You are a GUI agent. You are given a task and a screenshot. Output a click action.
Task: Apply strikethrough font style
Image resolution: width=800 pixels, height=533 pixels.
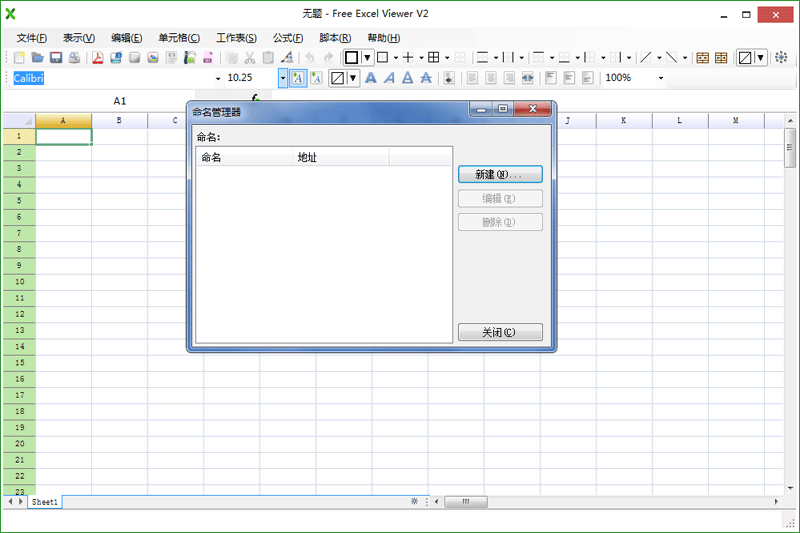click(426, 78)
